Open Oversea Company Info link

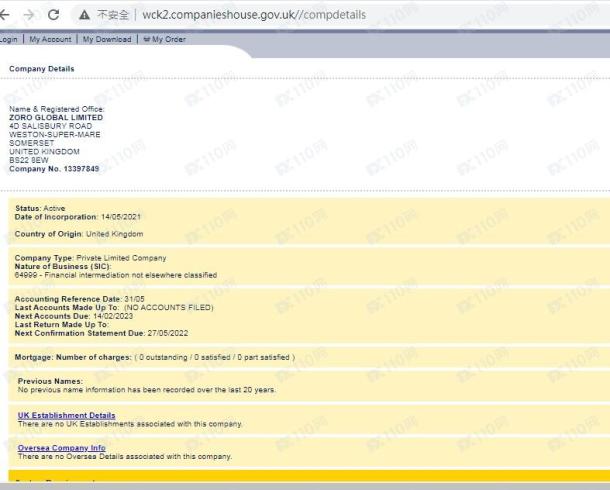coord(61,448)
